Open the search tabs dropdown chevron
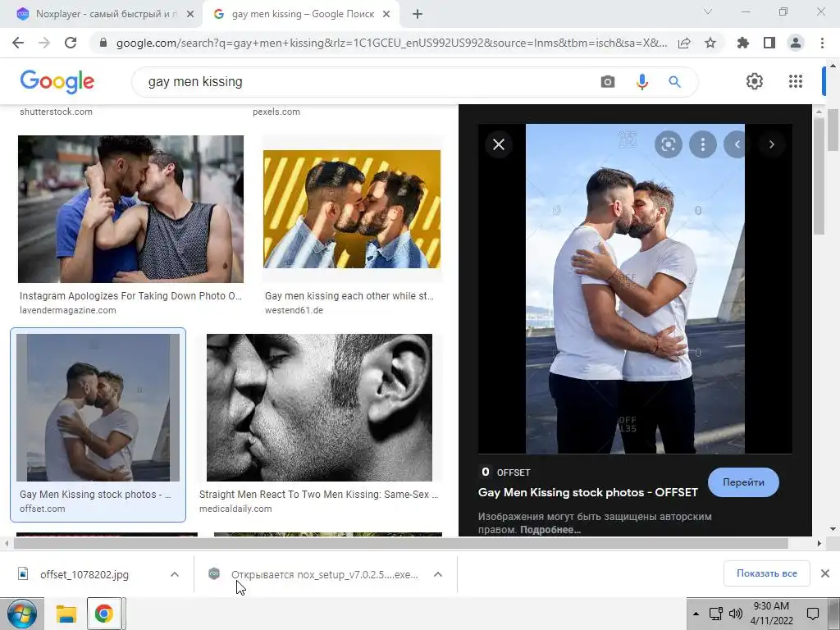840x630 pixels. tap(708, 12)
